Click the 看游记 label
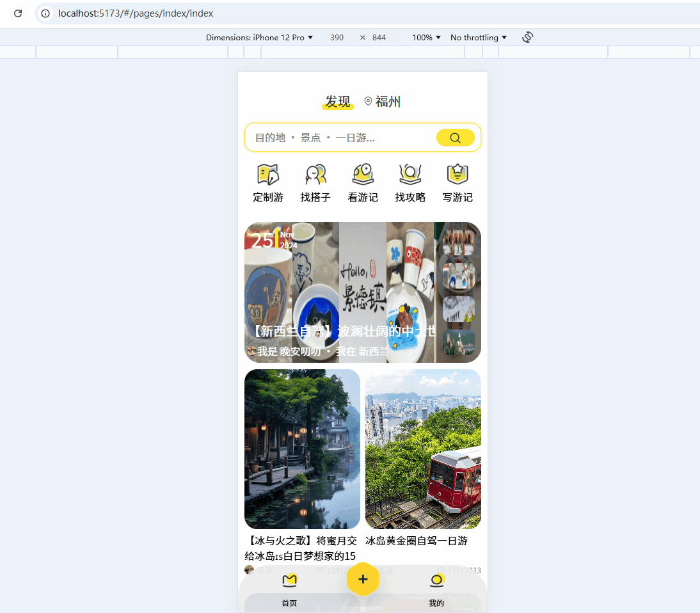 click(363, 197)
